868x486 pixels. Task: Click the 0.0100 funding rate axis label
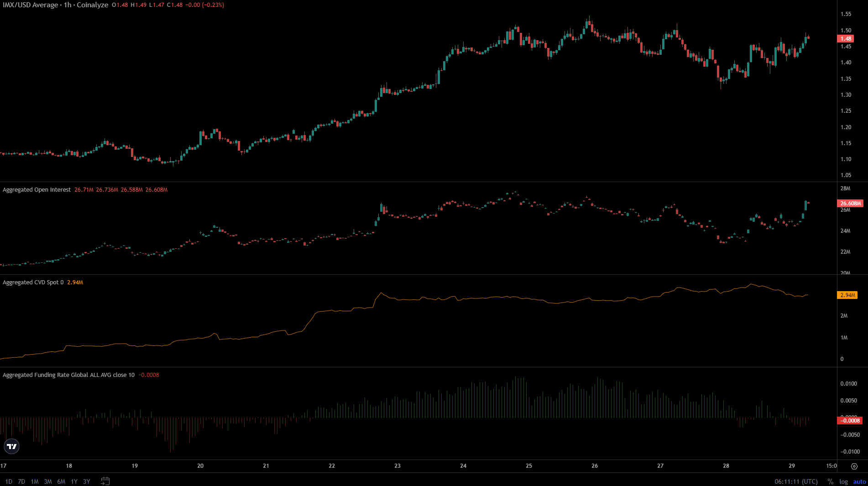coord(849,384)
